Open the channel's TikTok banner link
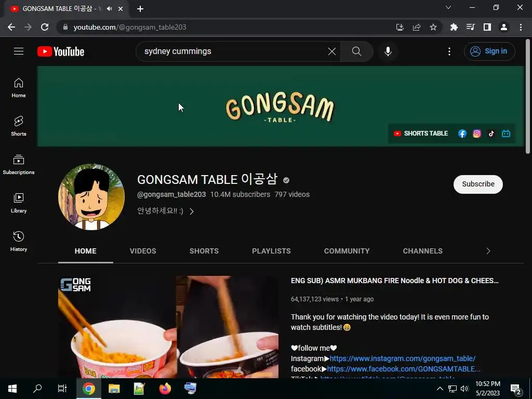The width and height of the screenshot is (532, 399). (x=491, y=134)
